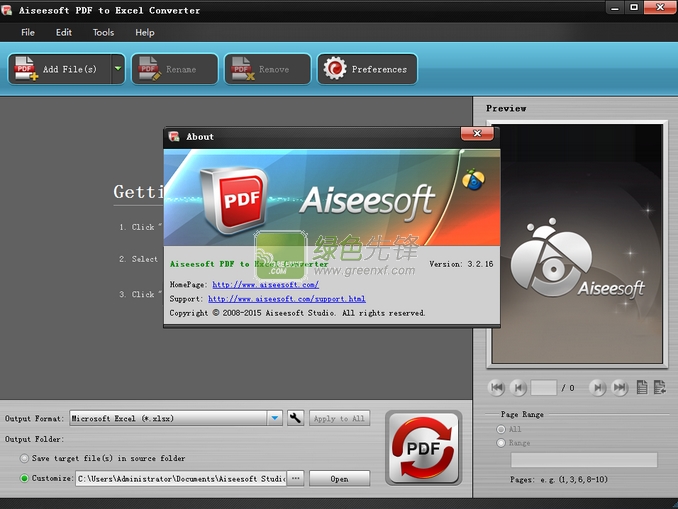Click the red PDF logo in About dialog
Screen dimensions: 678x509
pyautogui.click(x=235, y=200)
